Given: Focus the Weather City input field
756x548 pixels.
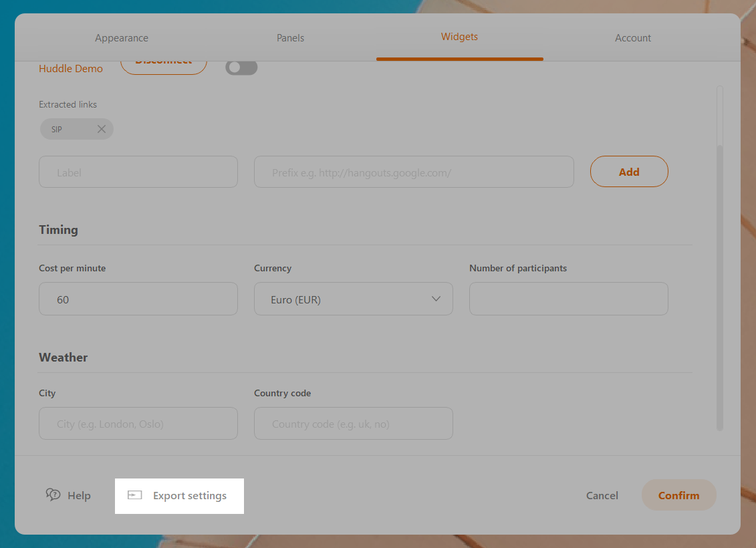Looking at the screenshot, I should pos(138,424).
